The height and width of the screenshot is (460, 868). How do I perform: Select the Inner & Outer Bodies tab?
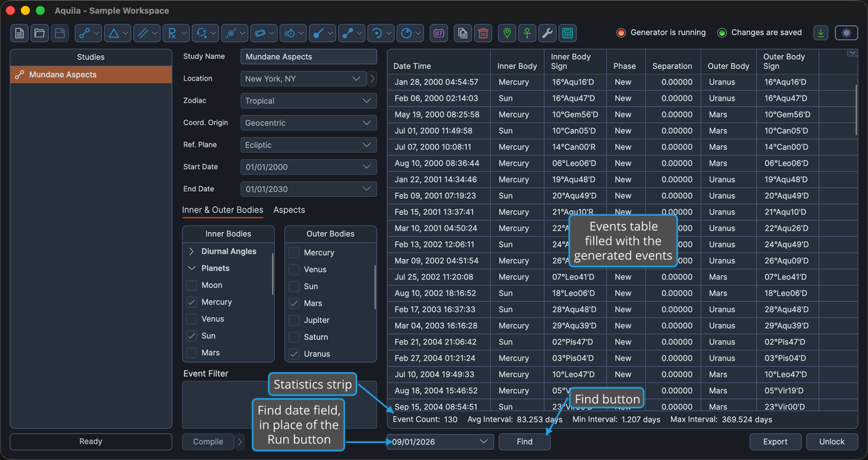[x=222, y=210]
